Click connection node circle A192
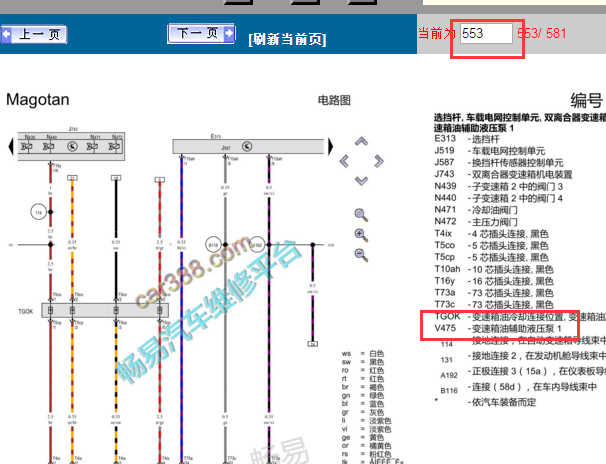 coord(257,245)
